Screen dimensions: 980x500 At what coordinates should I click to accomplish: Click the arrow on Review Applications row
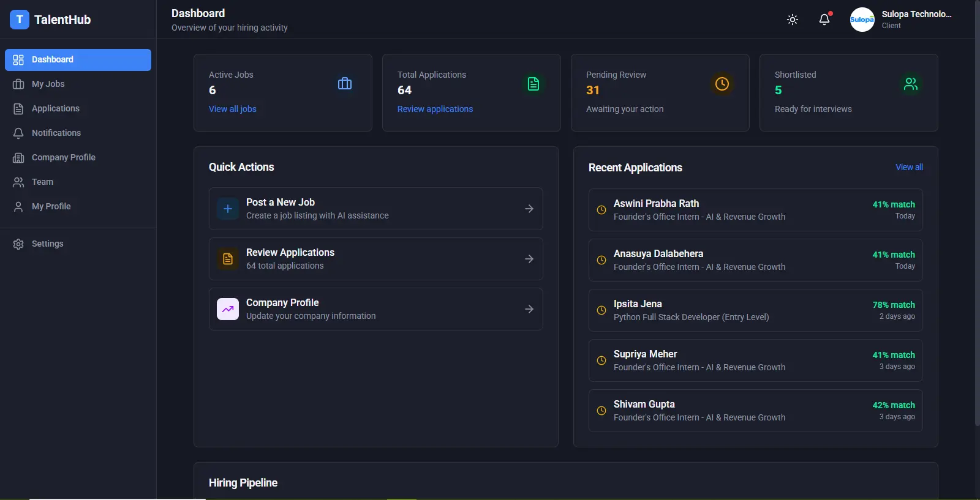529,259
